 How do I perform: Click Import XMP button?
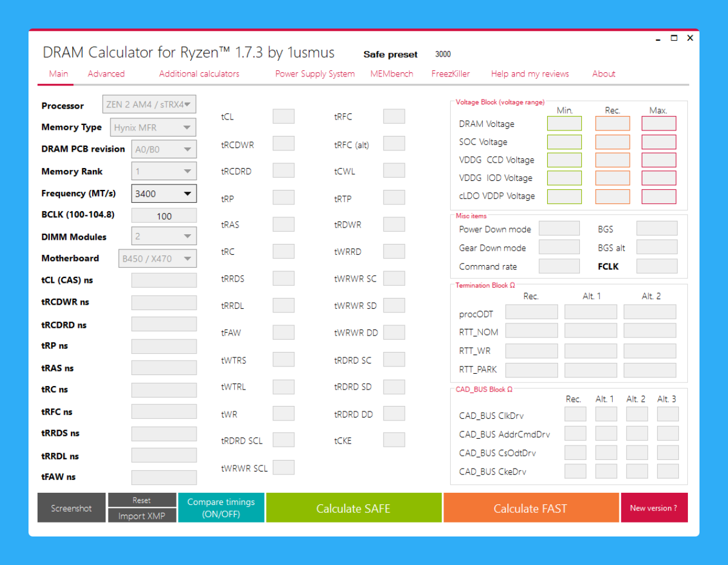141,516
